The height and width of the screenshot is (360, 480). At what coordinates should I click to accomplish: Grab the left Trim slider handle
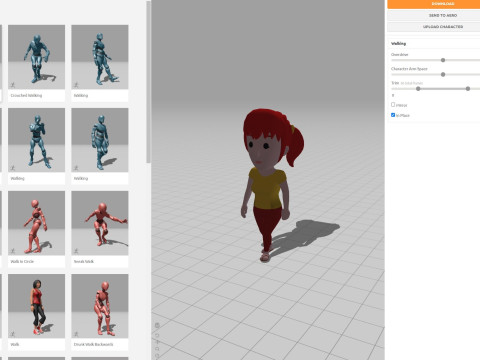pos(418,89)
